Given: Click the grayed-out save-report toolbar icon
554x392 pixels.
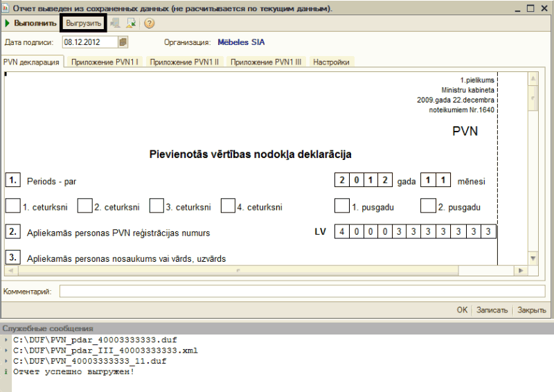Looking at the screenshot, I should click(x=115, y=23).
